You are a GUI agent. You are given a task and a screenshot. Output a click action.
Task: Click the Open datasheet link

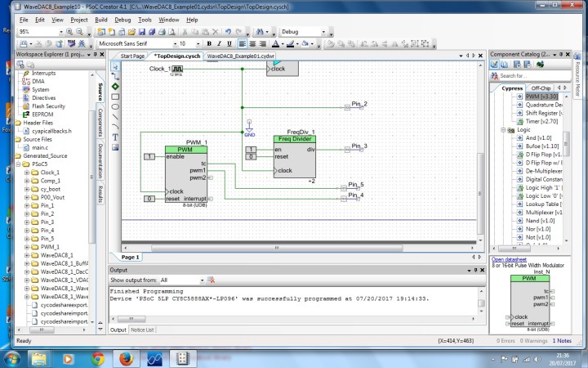[509, 259]
